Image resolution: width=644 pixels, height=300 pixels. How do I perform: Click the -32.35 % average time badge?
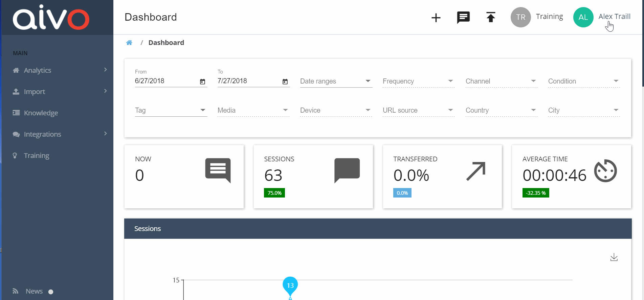(536, 193)
